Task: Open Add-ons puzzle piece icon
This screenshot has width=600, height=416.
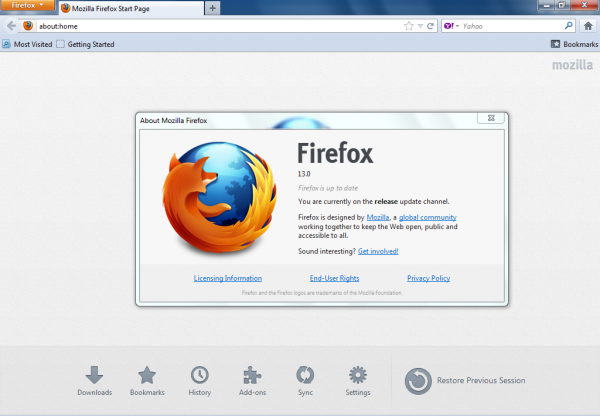Action: pyautogui.click(x=253, y=380)
